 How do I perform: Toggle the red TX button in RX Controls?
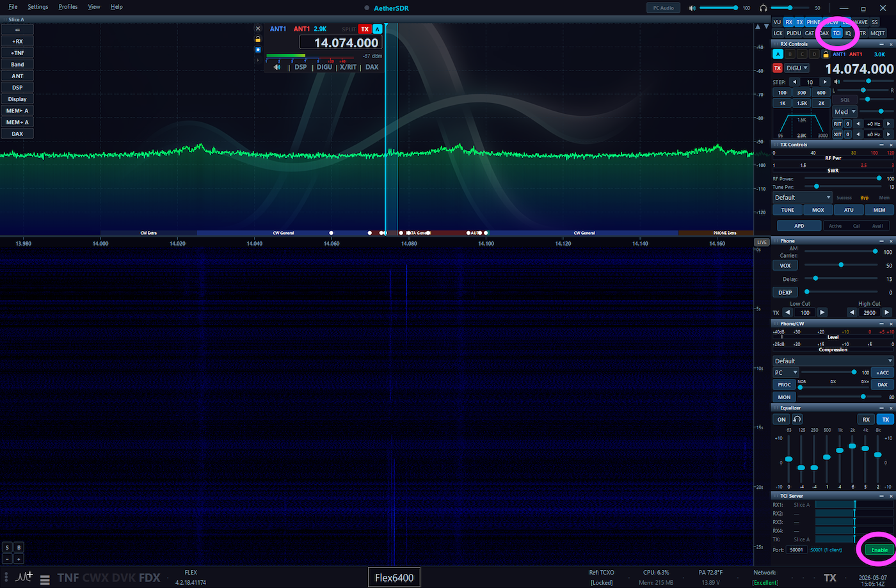(x=778, y=68)
